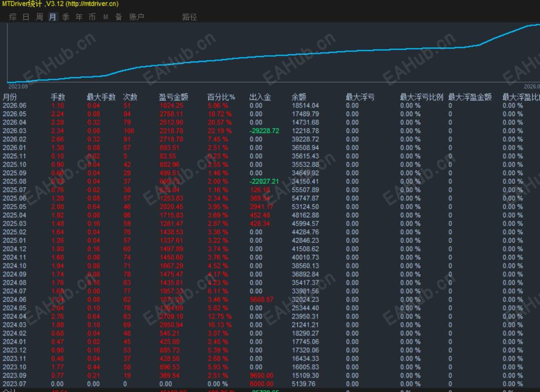The height and width of the screenshot is (392, 540).
Task: Open the 币 symbol tab
Action: coord(92,17)
